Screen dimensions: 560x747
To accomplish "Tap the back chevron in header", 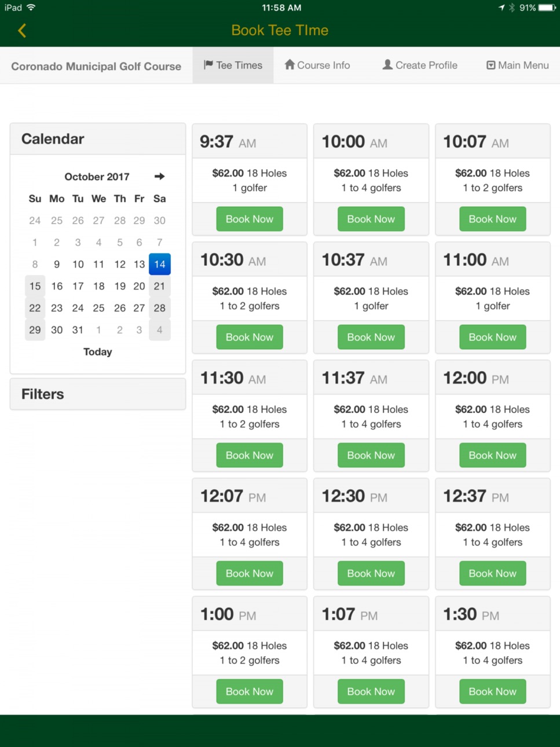I will click(22, 31).
